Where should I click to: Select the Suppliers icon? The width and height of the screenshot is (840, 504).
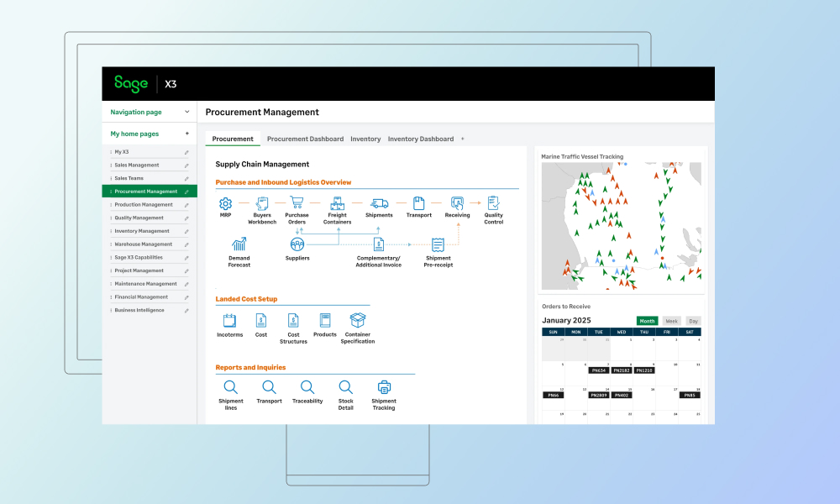(297, 244)
